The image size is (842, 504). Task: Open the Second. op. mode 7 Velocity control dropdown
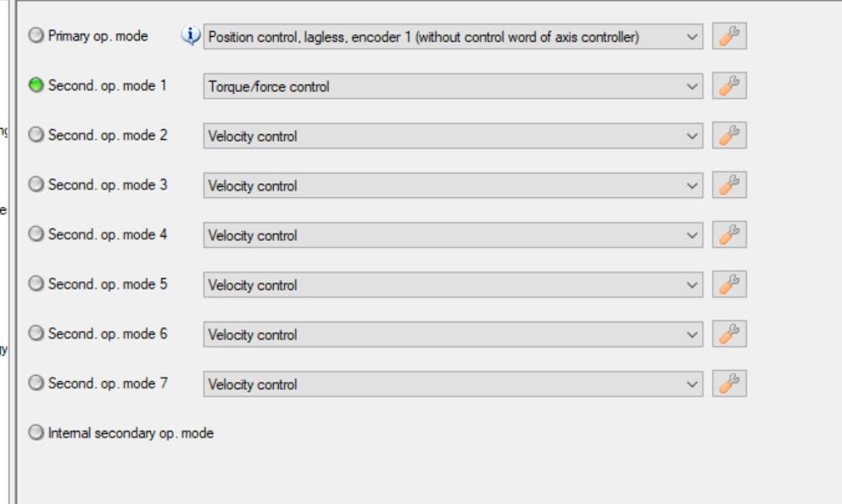(692, 384)
